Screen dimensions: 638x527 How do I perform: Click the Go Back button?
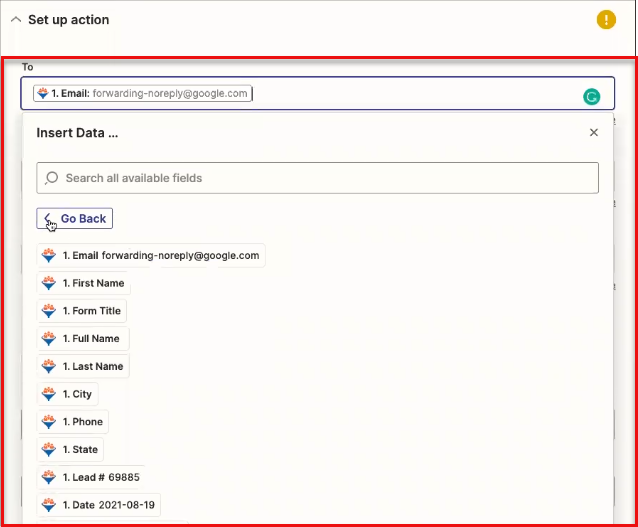[x=75, y=218]
